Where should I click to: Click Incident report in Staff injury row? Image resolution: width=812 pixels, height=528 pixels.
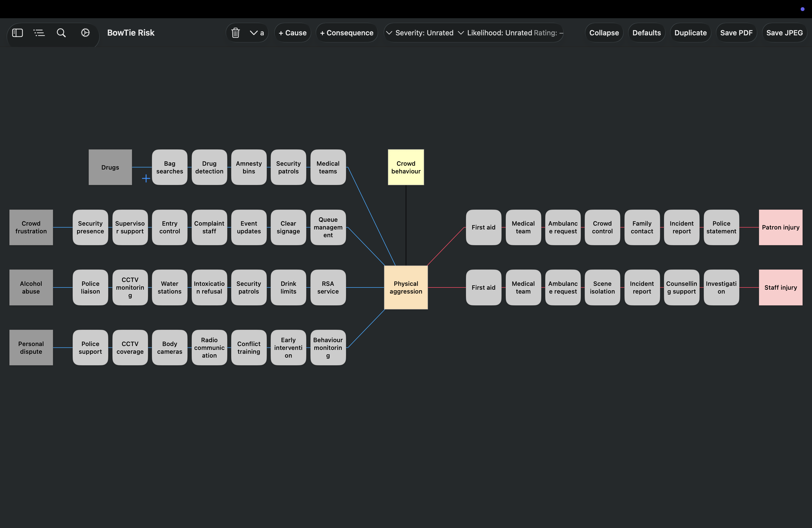(642, 287)
